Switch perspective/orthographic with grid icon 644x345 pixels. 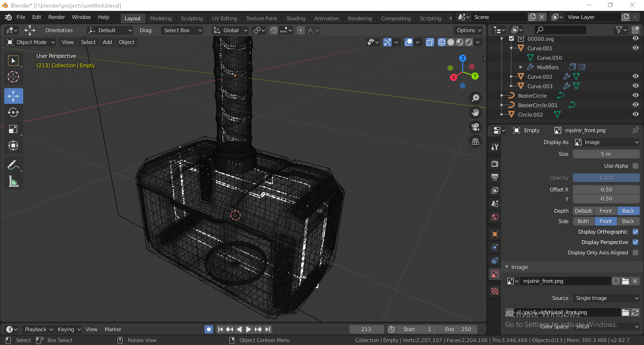pos(475,141)
